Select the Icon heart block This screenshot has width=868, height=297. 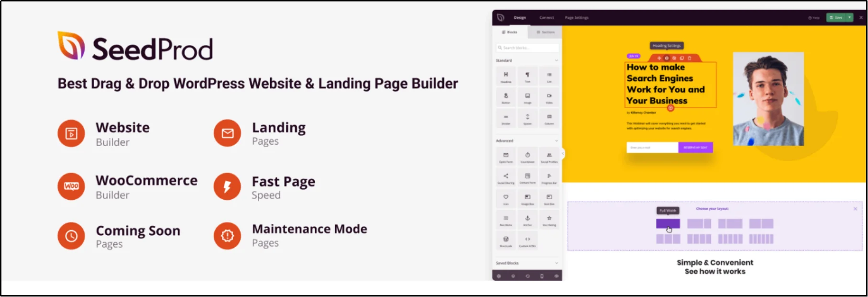coord(506,199)
